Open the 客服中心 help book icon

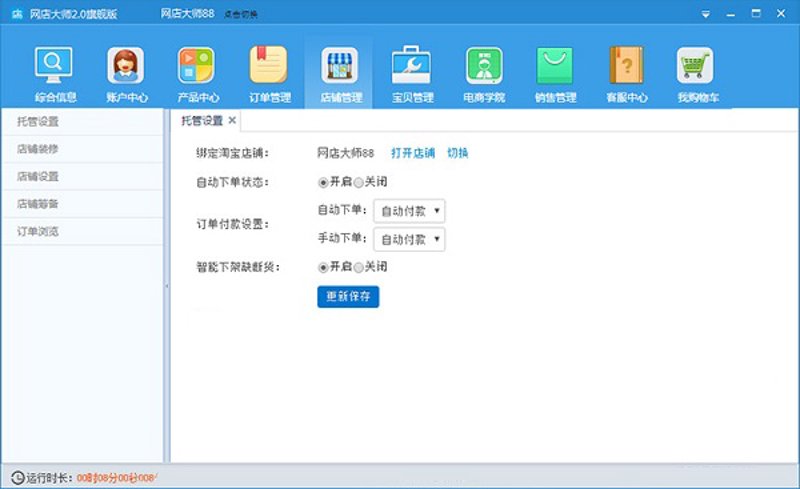[627, 65]
